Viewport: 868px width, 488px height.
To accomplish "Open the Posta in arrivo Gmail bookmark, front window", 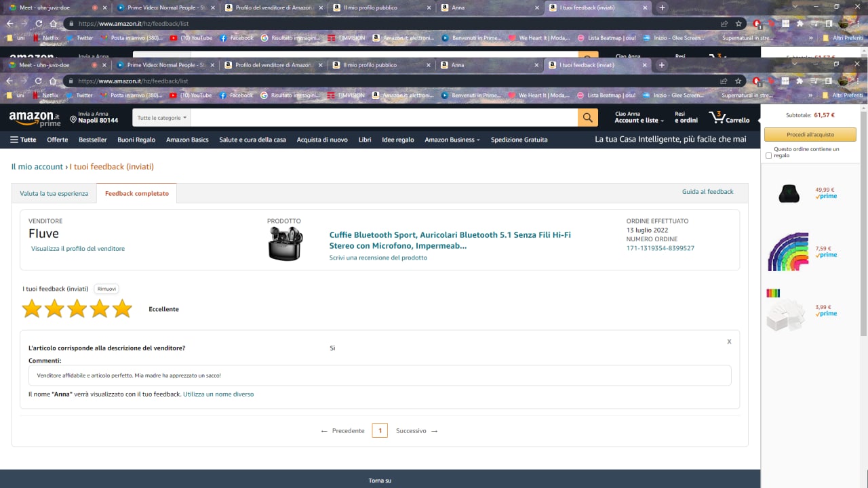I will [x=131, y=96].
